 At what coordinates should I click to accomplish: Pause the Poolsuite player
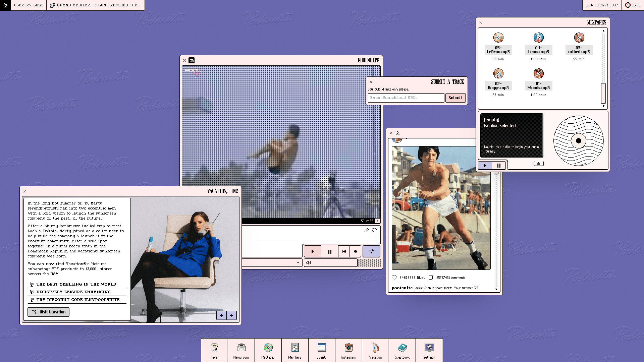[x=330, y=251]
